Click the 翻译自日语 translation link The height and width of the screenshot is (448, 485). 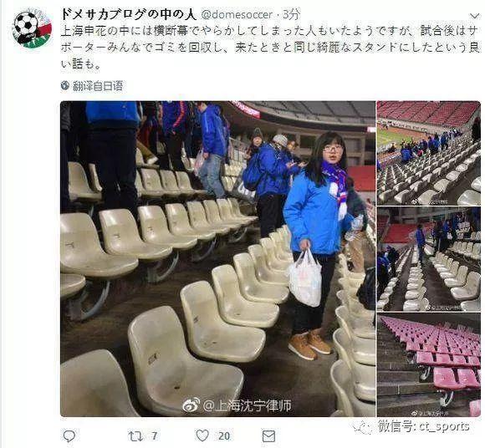click(98, 85)
